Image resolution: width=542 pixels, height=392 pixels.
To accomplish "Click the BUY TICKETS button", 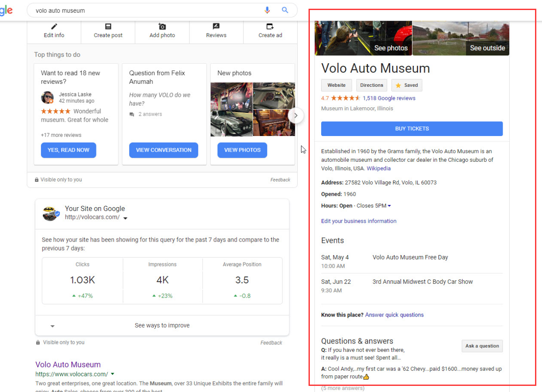I will coord(412,129).
